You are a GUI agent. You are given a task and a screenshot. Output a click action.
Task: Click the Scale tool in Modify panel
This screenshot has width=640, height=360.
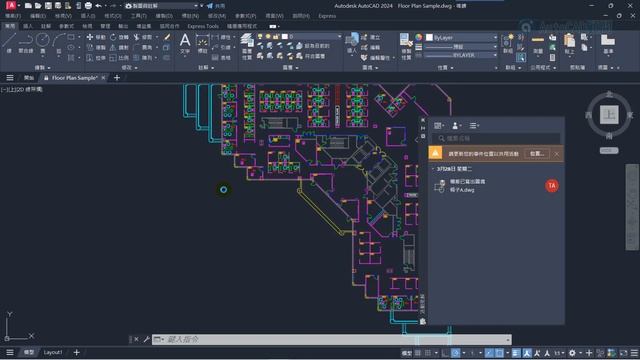pyautogui.click(x=119, y=58)
